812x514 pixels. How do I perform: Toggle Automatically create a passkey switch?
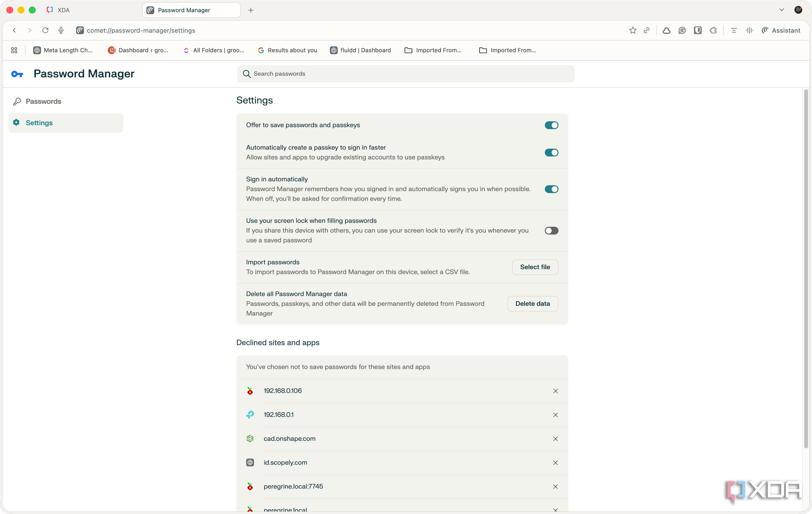(x=551, y=152)
